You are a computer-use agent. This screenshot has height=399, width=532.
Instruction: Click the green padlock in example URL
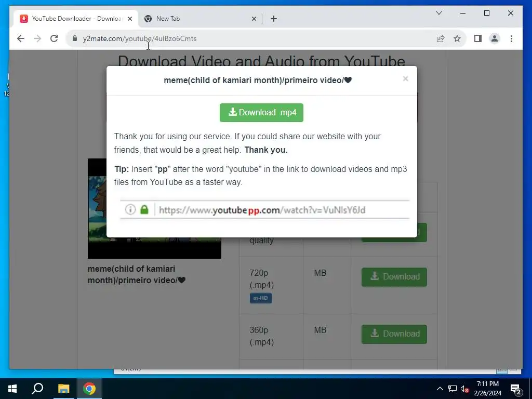click(144, 210)
